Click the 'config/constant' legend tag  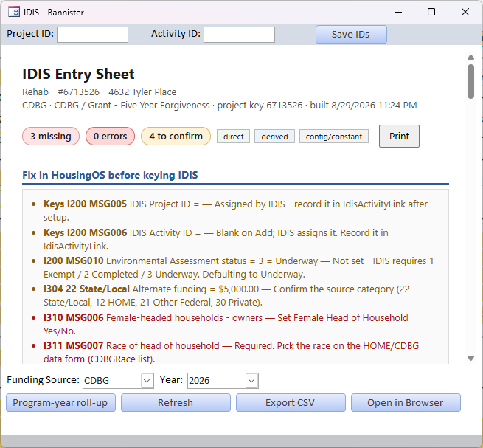pyautogui.click(x=334, y=137)
